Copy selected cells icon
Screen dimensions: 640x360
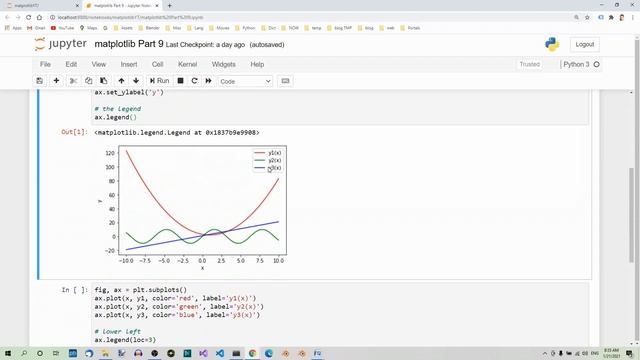89,81
